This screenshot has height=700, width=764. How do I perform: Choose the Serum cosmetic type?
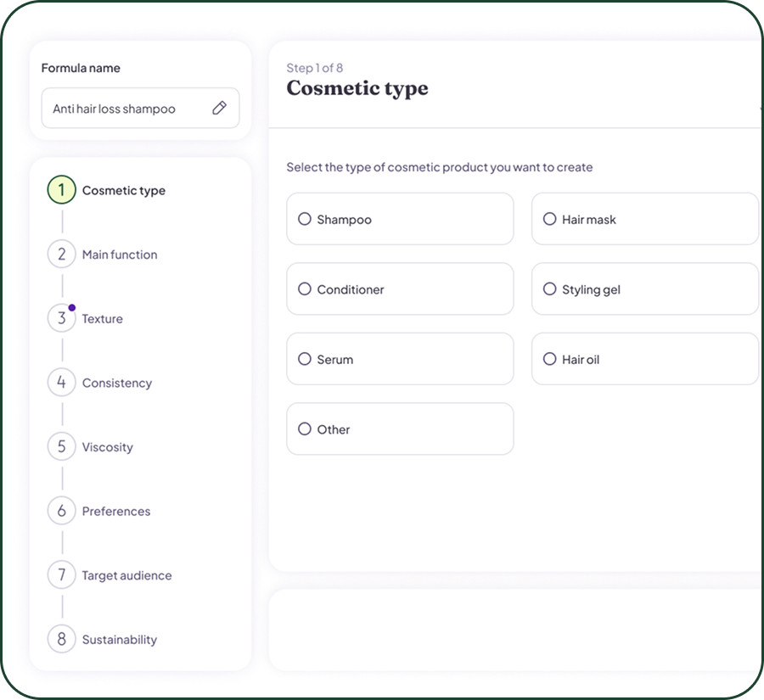tap(305, 359)
